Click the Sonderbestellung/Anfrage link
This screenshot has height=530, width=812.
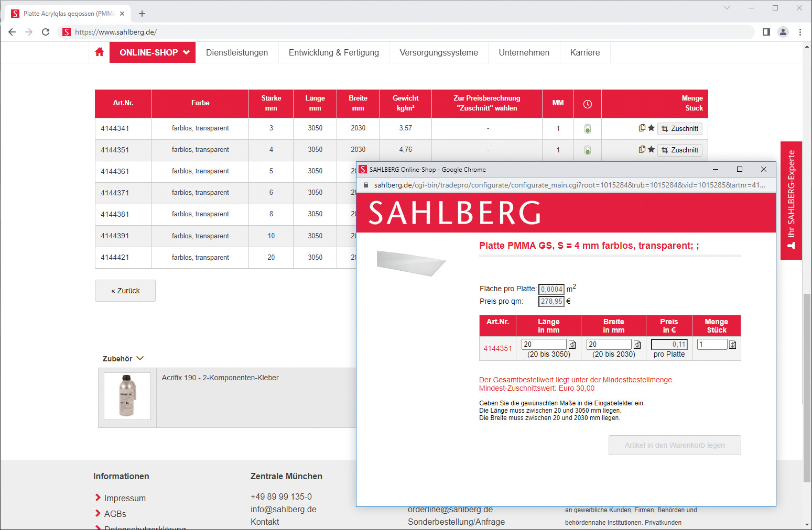click(456, 522)
